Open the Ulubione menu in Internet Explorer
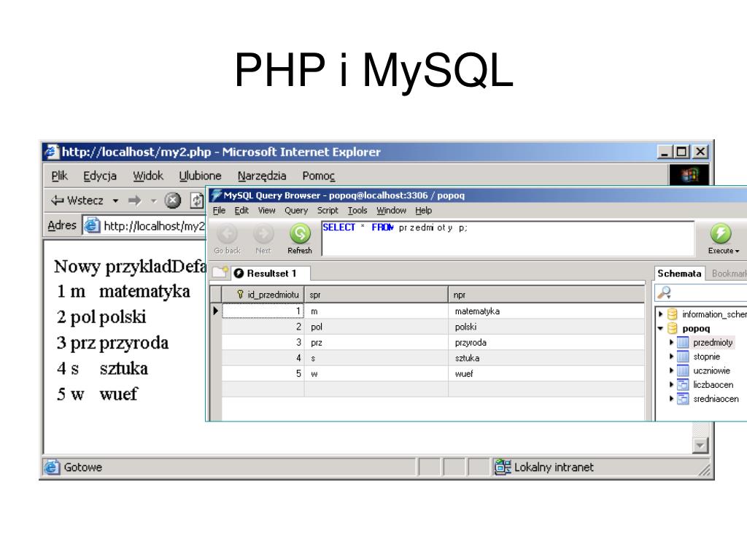Viewport: 747px width, 560px height. click(x=200, y=176)
